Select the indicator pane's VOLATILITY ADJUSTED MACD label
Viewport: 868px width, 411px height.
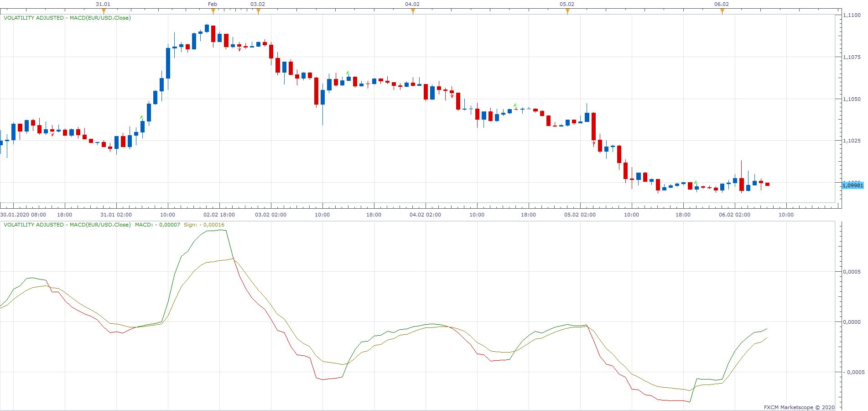[67, 225]
